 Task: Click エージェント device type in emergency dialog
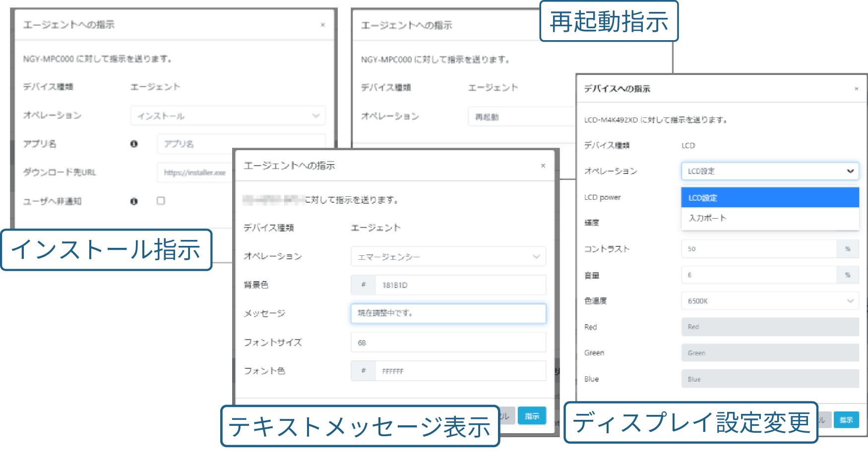point(375,228)
